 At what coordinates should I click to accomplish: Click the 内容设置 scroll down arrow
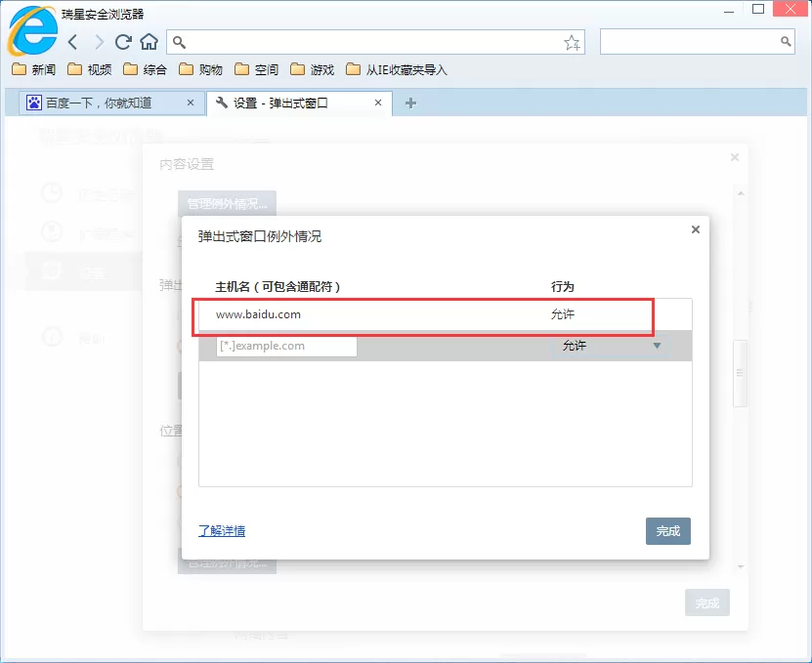tap(741, 566)
